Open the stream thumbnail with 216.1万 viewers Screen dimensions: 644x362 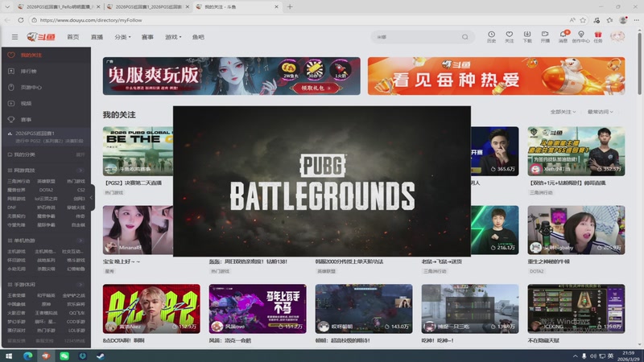coord(494,230)
